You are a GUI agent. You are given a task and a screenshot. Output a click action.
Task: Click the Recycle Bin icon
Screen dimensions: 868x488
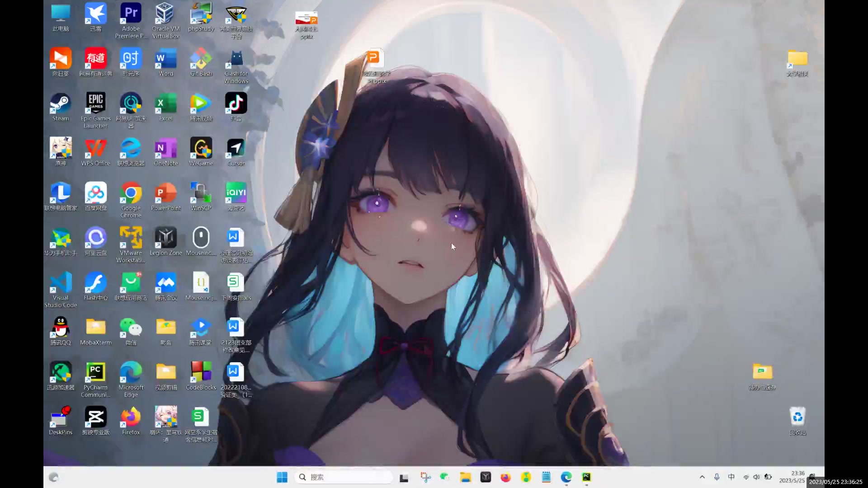click(797, 418)
